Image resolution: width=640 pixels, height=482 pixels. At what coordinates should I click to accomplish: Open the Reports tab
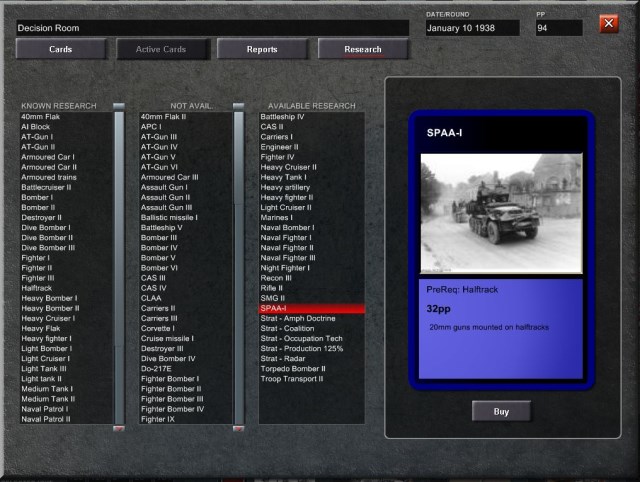[262, 48]
